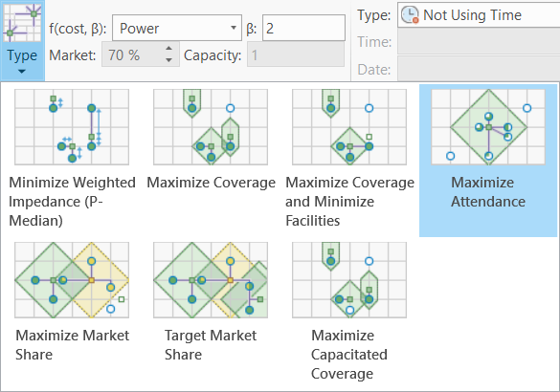The height and width of the screenshot is (392, 560).
Task: Click the Maximize Attendance label text
Action: point(488,192)
